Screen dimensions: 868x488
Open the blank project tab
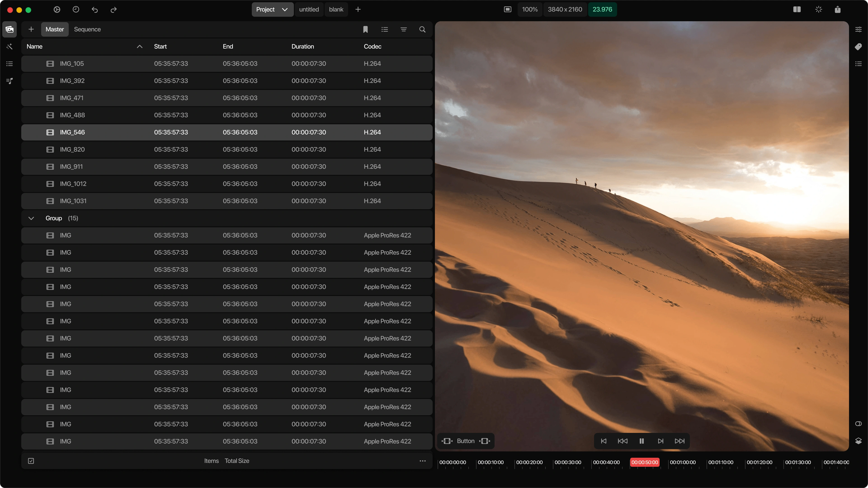(x=336, y=9)
